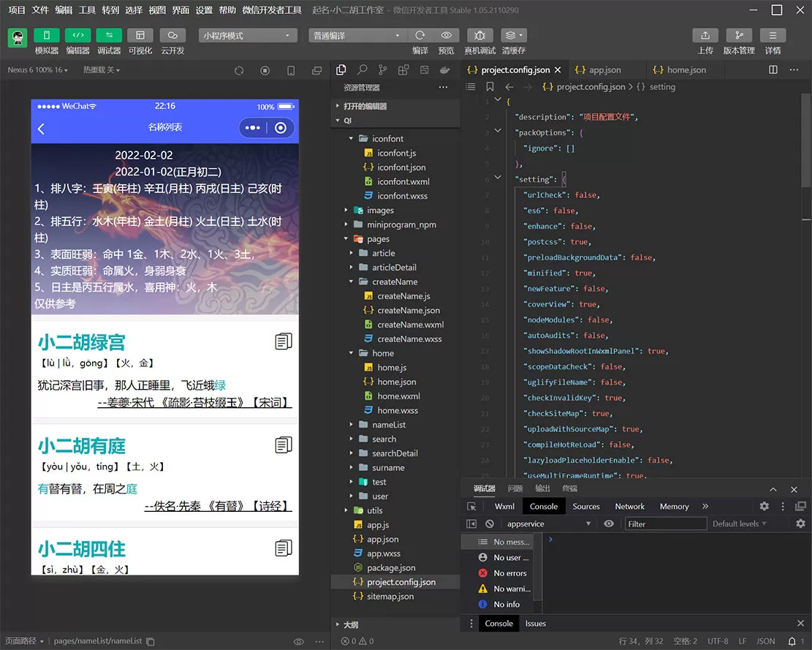Open the search icon in sidebar
812x650 pixels.
[x=362, y=69]
